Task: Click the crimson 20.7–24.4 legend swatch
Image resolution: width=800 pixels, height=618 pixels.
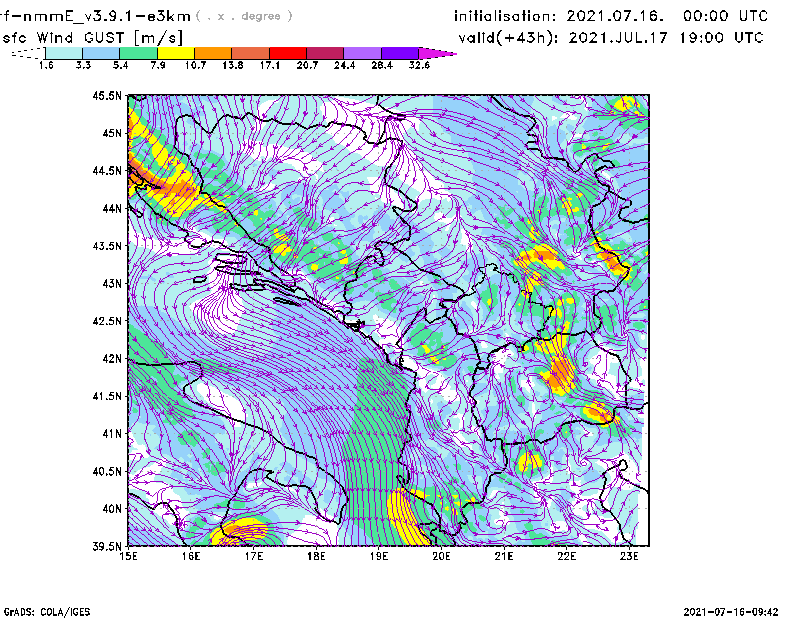Action: (x=325, y=53)
